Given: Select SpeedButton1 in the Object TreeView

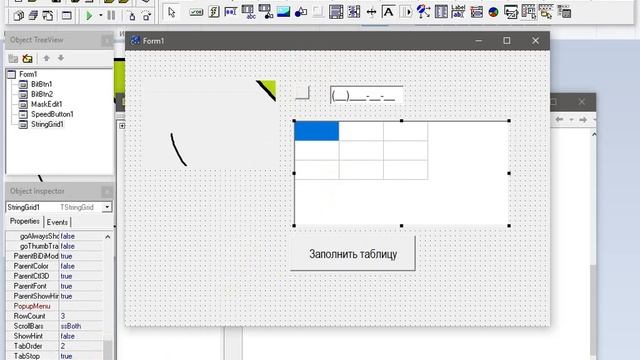Looking at the screenshot, I should [52, 114].
